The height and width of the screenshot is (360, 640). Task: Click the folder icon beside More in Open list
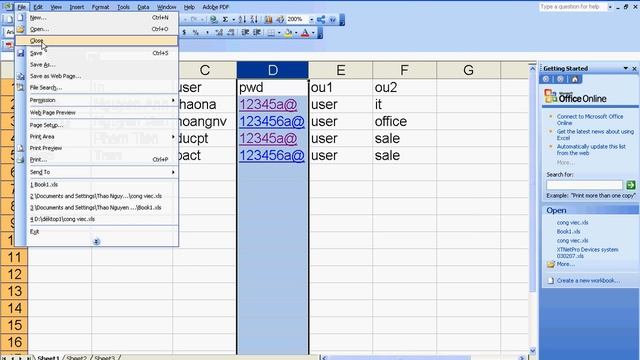pyautogui.click(x=551, y=264)
